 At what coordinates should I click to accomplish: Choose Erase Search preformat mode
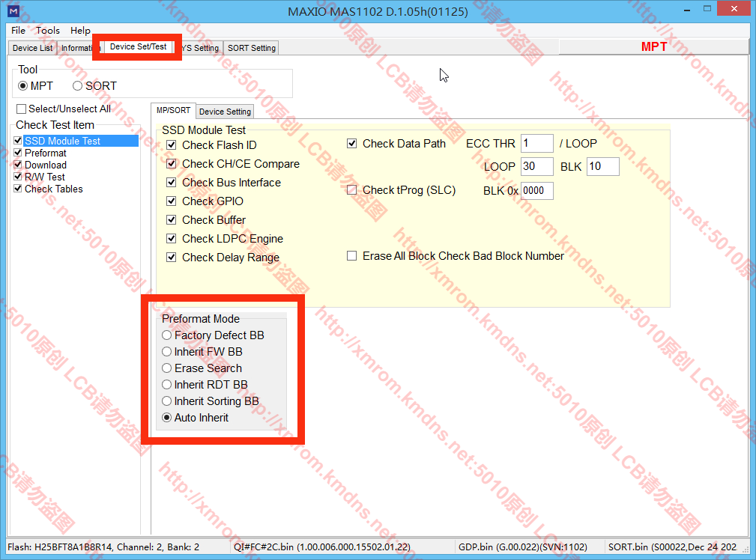pyautogui.click(x=167, y=368)
